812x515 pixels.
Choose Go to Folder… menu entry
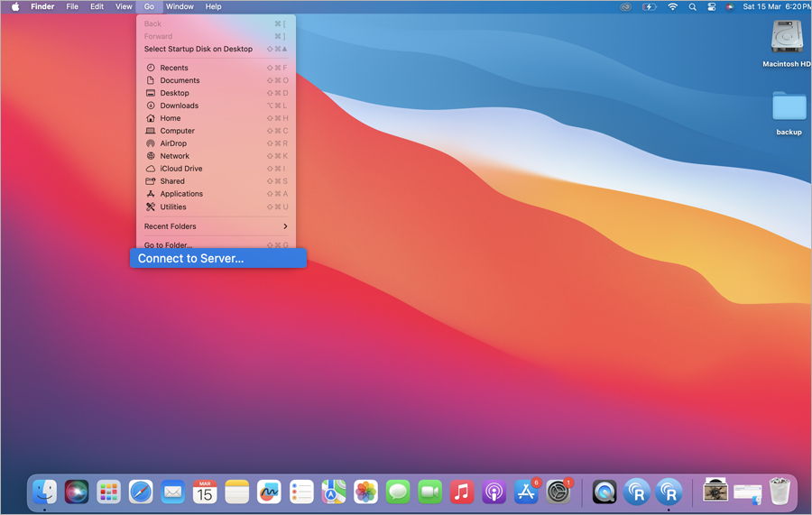[216, 244]
